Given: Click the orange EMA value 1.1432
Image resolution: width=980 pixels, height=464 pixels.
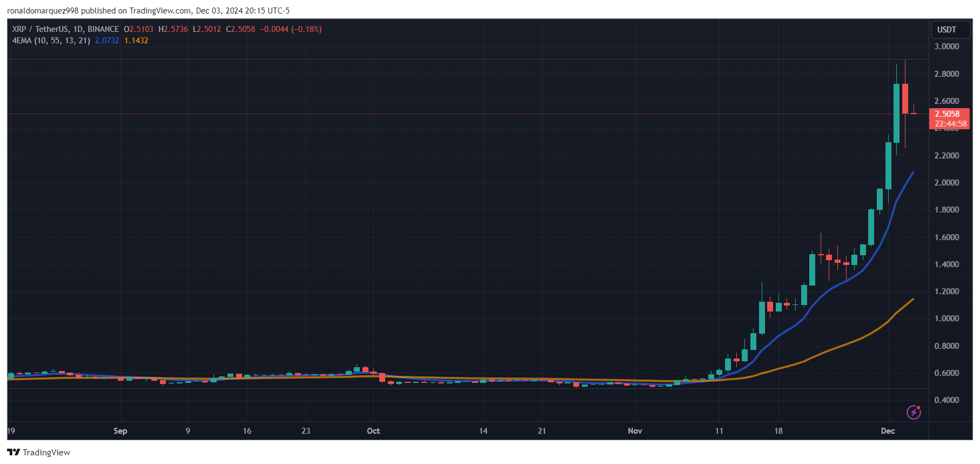Looking at the screenshot, I should (136, 41).
